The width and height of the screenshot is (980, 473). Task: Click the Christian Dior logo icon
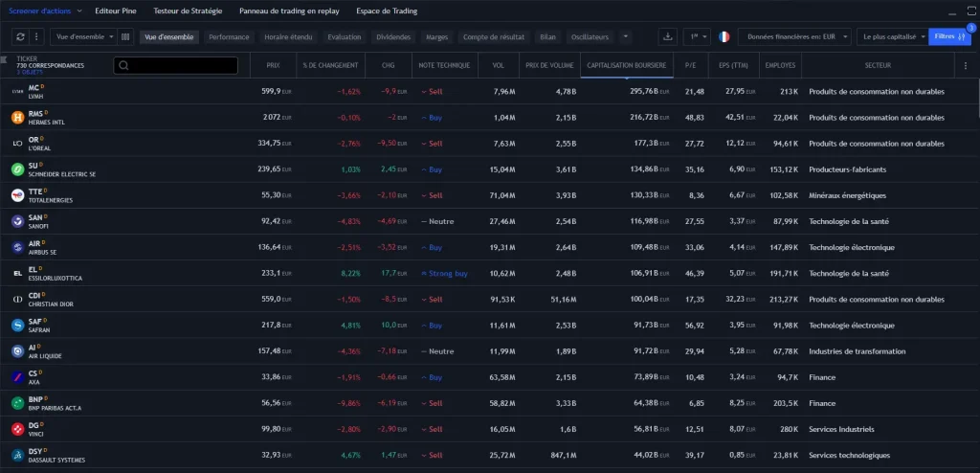[17, 299]
